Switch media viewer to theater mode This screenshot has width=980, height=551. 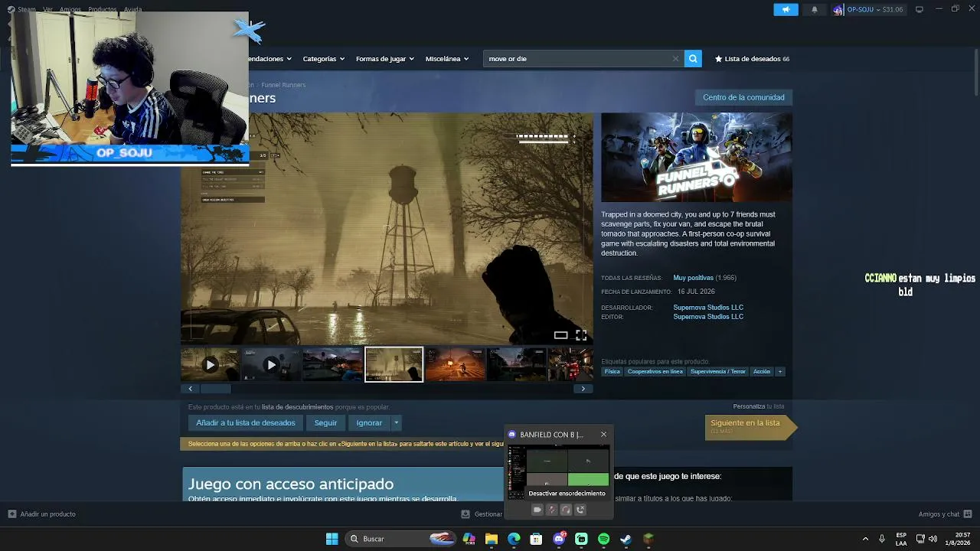click(x=560, y=334)
